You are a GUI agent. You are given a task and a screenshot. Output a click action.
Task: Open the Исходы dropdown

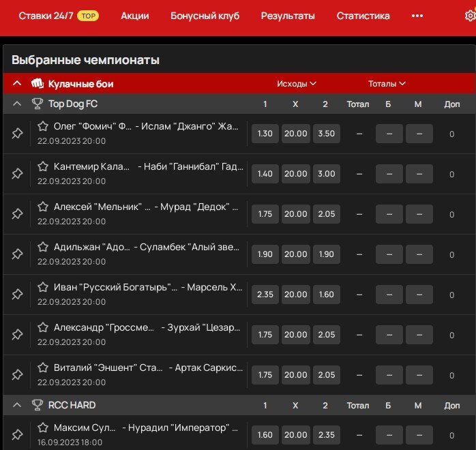pos(296,84)
